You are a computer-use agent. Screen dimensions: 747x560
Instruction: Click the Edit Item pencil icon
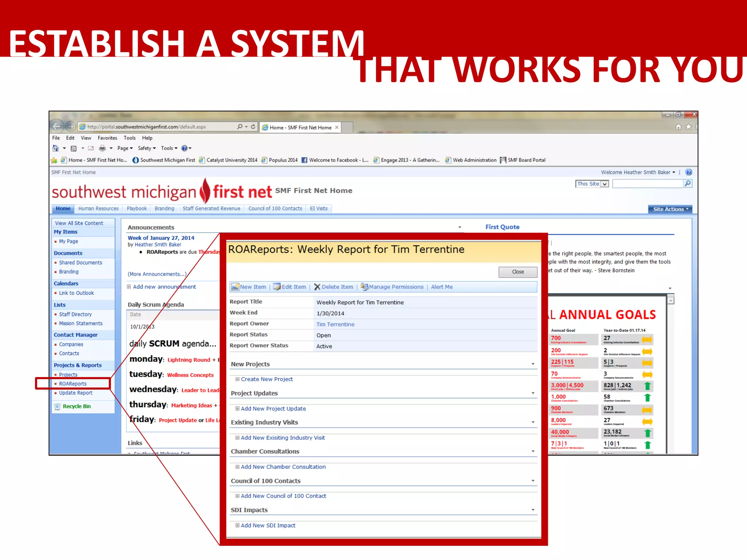tap(277, 287)
